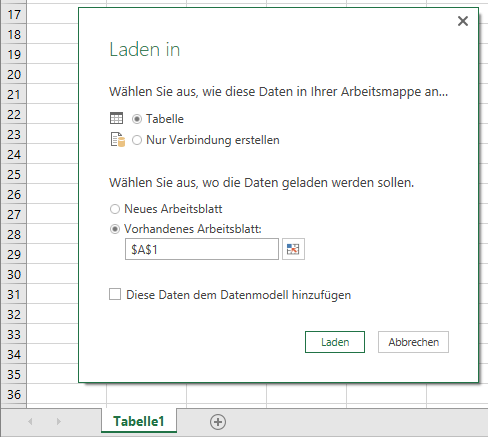The image size is (488, 437).
Task: Click the Abbrechen button
Action: tap(413, 342)
